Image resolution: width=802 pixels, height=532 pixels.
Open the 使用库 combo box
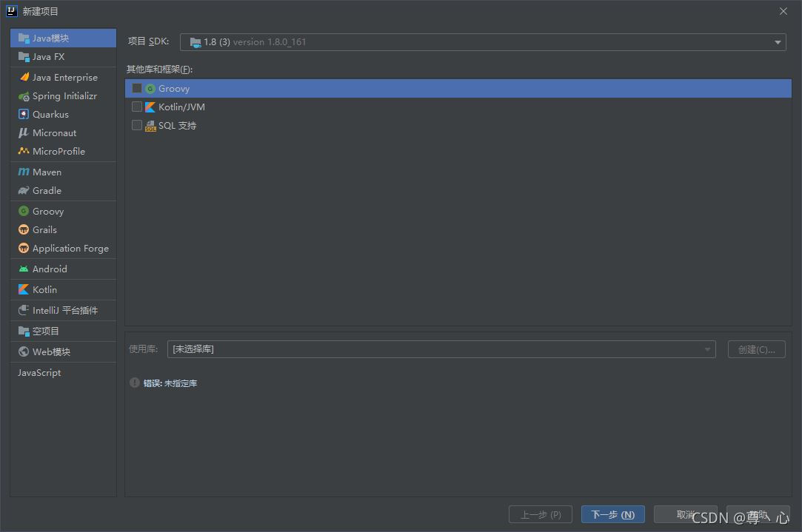tap(441, 349)
